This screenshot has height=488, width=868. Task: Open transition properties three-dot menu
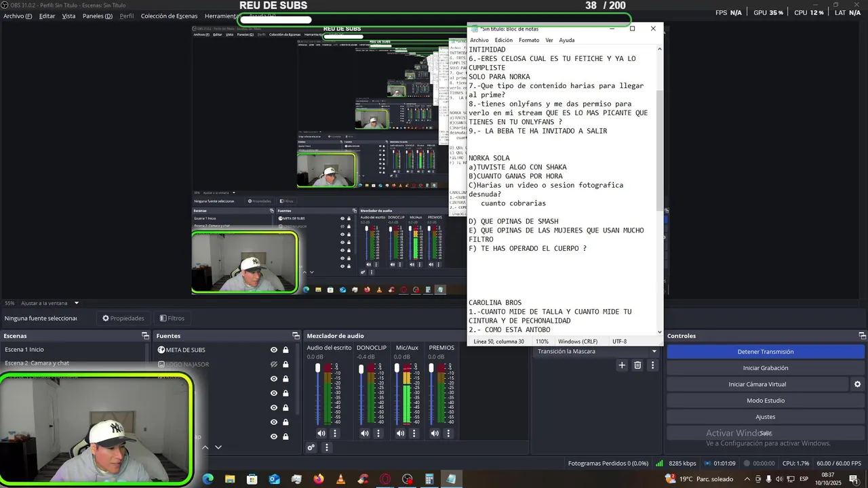click(653, 365)
